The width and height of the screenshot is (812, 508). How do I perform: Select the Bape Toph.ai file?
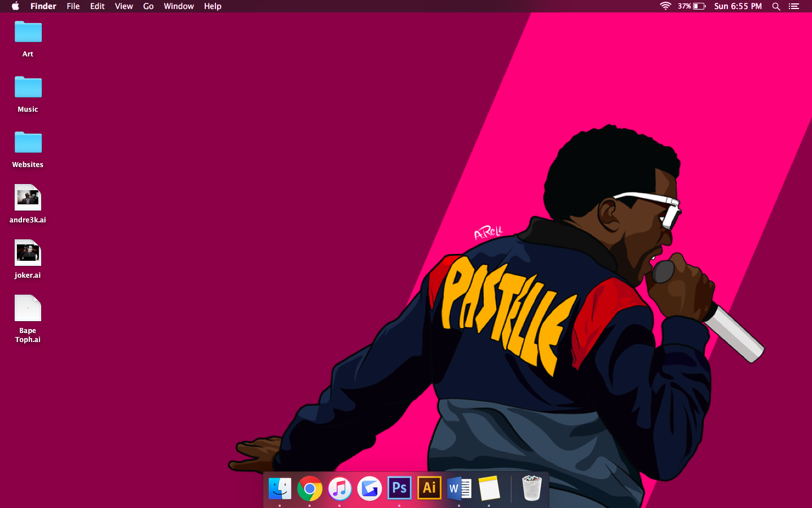coord(28,308)
